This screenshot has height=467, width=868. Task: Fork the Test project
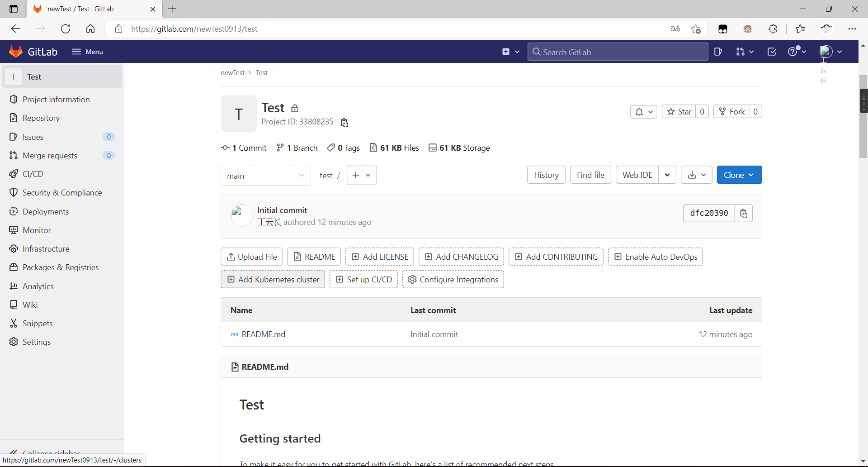(x=731, y=112)
